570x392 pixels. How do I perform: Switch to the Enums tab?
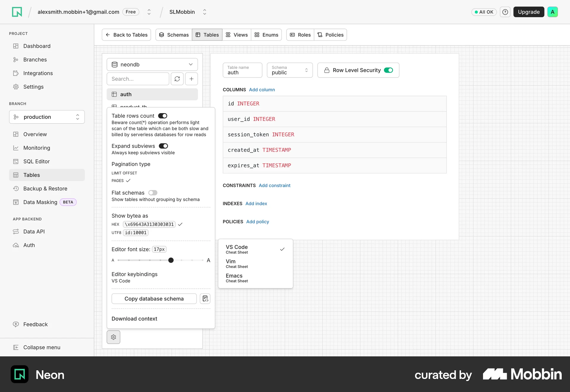[266, 35]
